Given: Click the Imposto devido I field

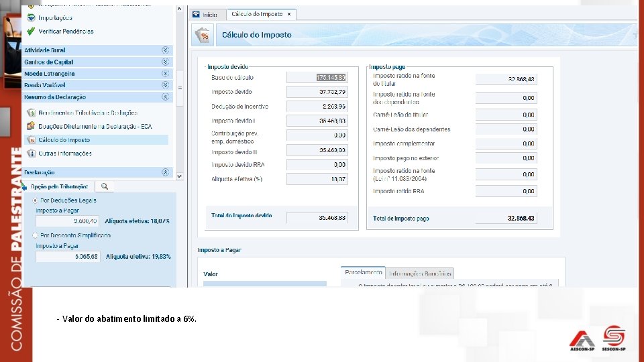Looking at the screenshot, I should click(317, 121).
